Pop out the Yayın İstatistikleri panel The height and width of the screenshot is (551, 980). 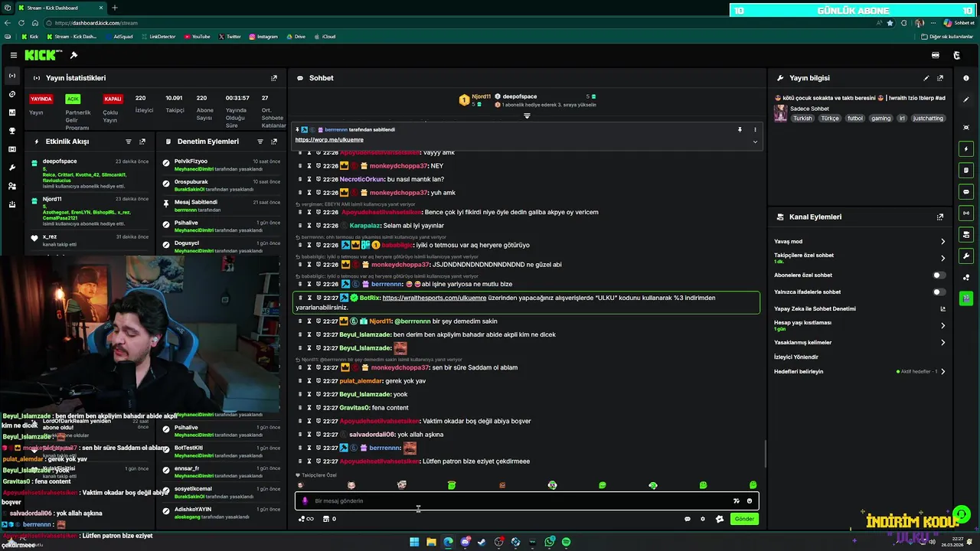(x=274, y=78)
